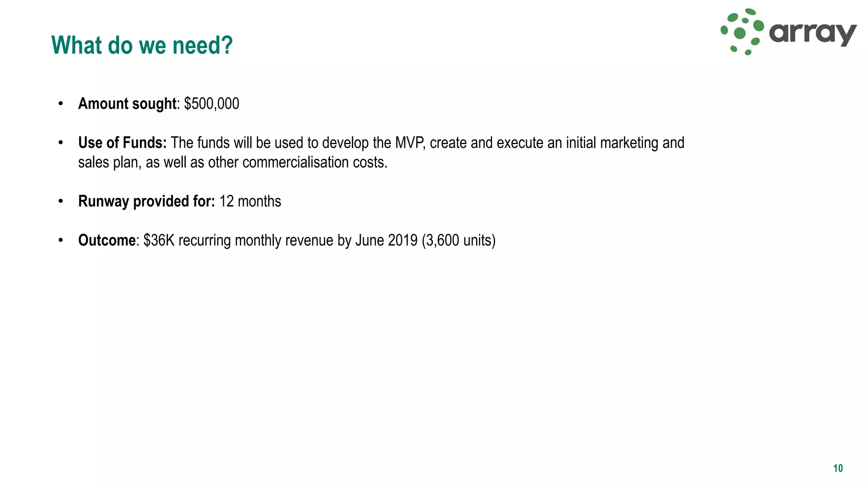868x488 pixels.
Task: Click the bold 'Outcome' label
Action: tap(107, 240)
